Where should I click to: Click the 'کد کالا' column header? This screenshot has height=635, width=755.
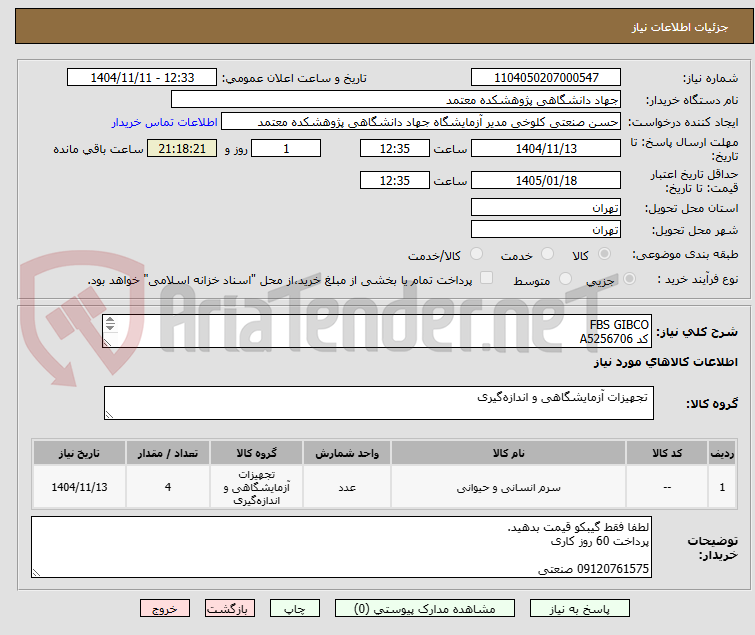tap(667, 453)
